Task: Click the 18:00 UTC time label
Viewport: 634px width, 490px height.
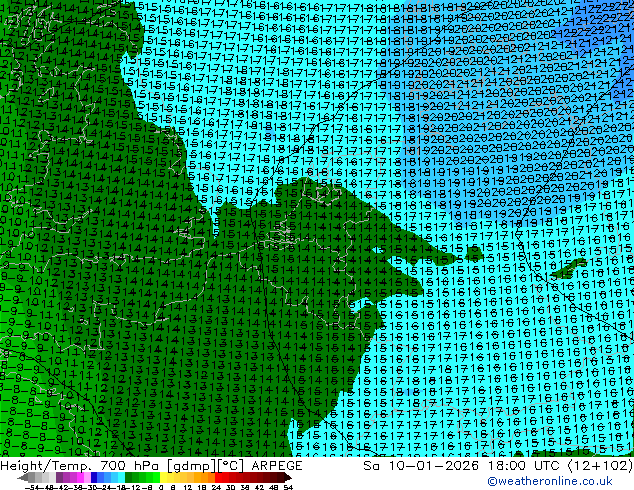Action: (x=524, y=466)
